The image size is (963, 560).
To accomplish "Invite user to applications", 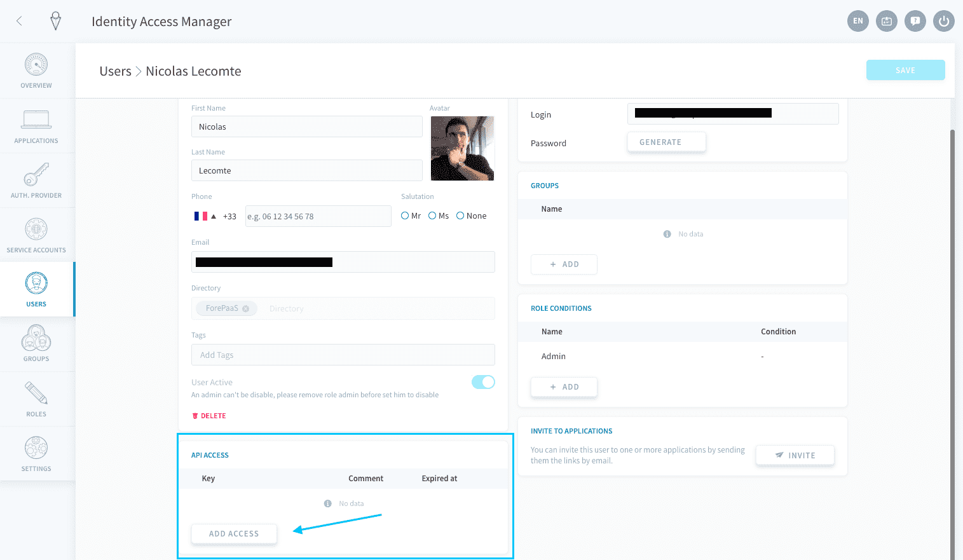I will (795, 455).
